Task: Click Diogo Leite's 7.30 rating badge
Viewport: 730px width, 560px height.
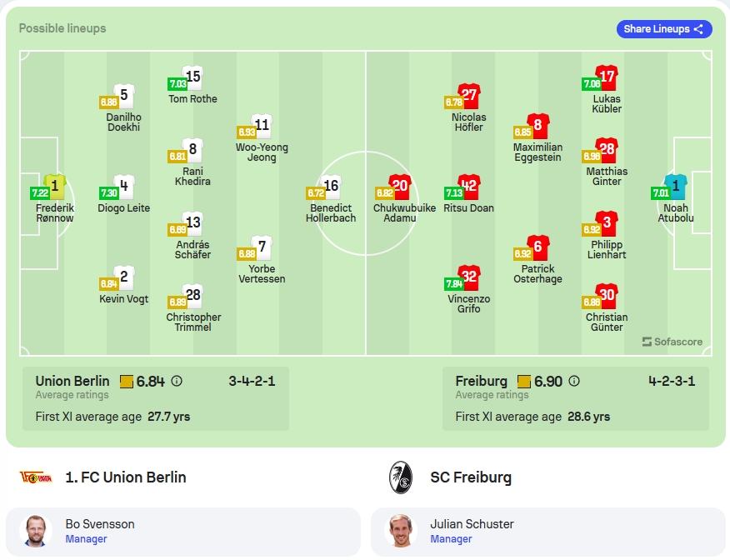Action: tap(109, 192)
